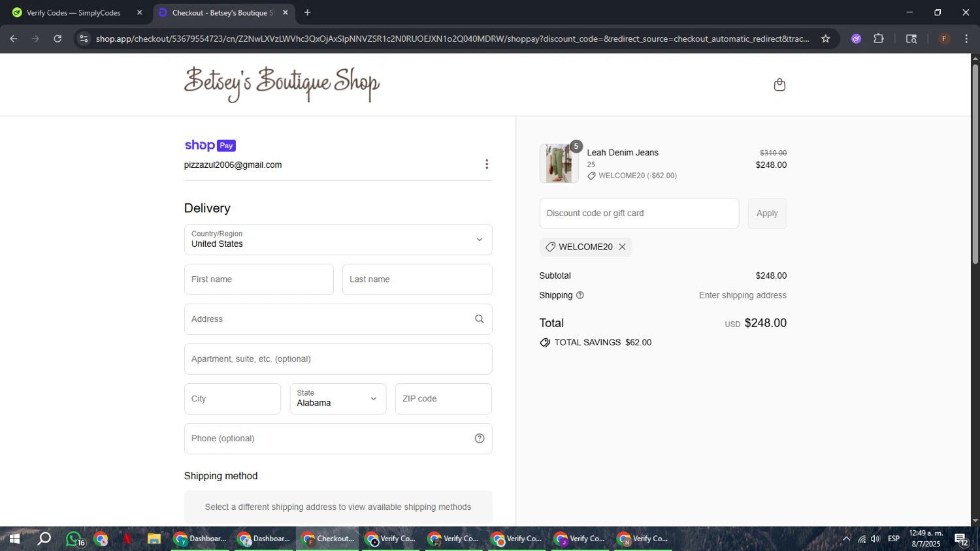Open the first Dashboar... taskbar window
This screenshot has width=980, height=551.
pos(200,539)
